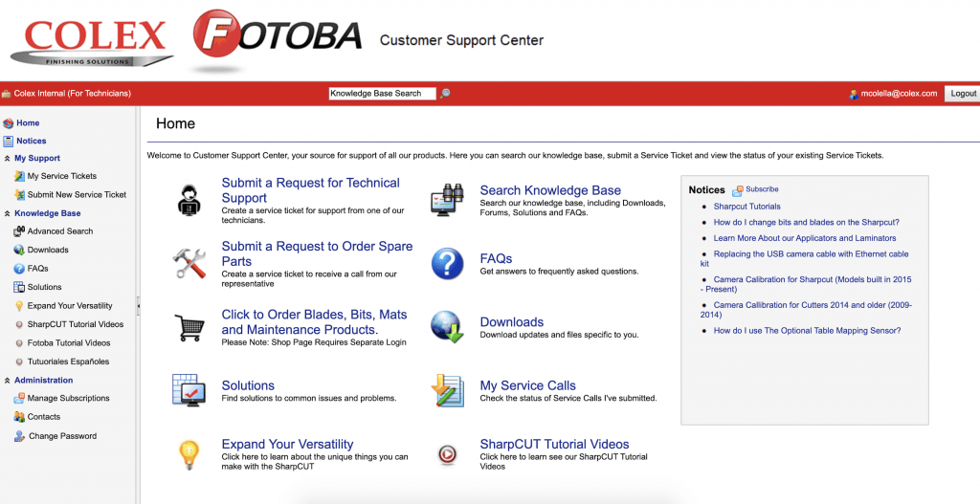This screenshot has width=980, height=504.
Task: Click the Notices icon in the sidebar
Action: click(x=8, y=142)
